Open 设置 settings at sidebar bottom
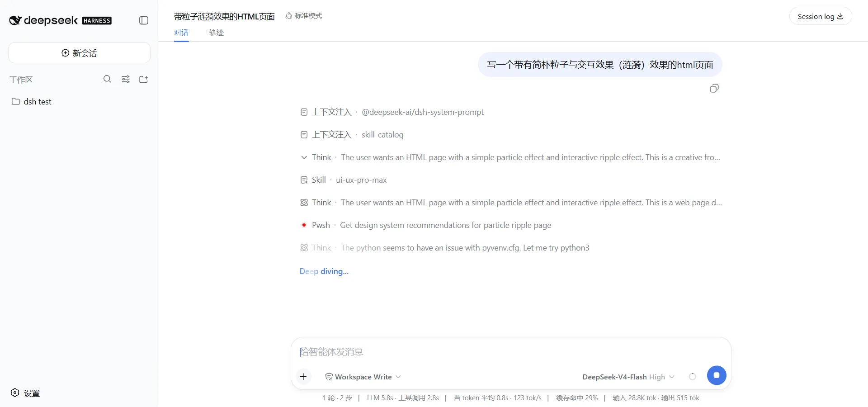Viewport: 868px width, 407px height. [25, 393]
